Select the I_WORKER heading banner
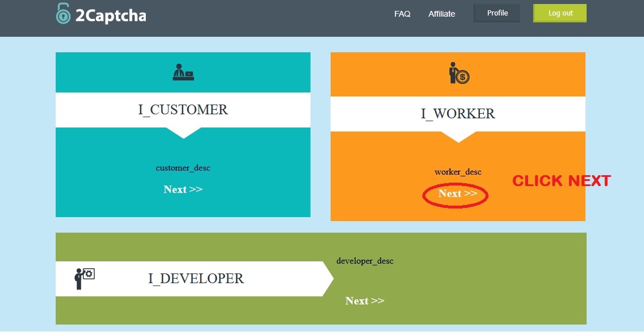The image size is (644, 332). 457,114
